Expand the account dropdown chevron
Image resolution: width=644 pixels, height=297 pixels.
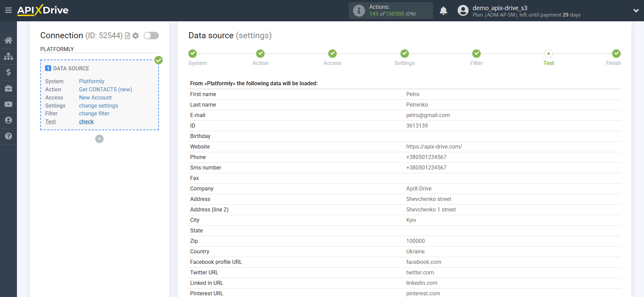coord(636,10)
